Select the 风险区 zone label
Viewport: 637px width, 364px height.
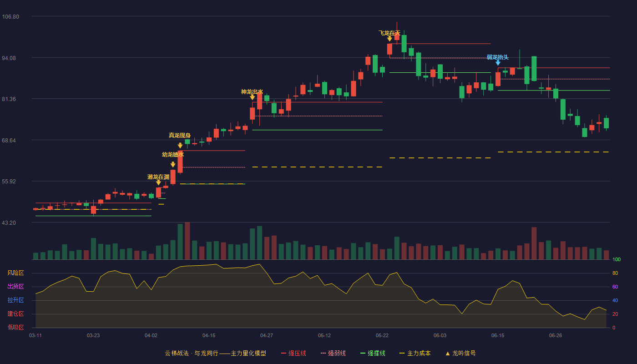click(x=16, y=273)
